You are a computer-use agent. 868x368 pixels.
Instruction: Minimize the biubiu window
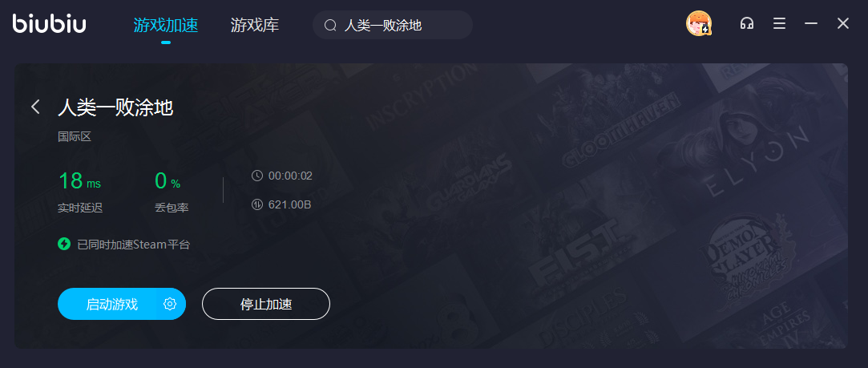coord(811,24)
